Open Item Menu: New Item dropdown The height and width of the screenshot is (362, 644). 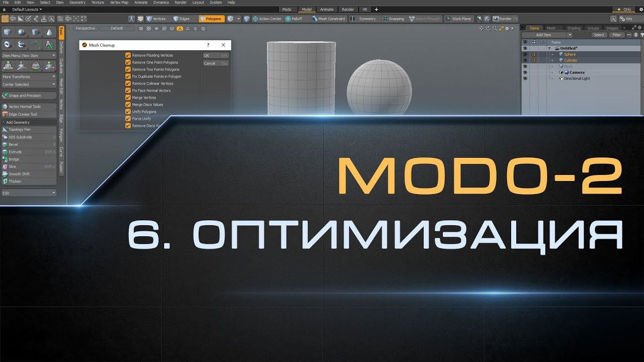click(x=29, y=56)
